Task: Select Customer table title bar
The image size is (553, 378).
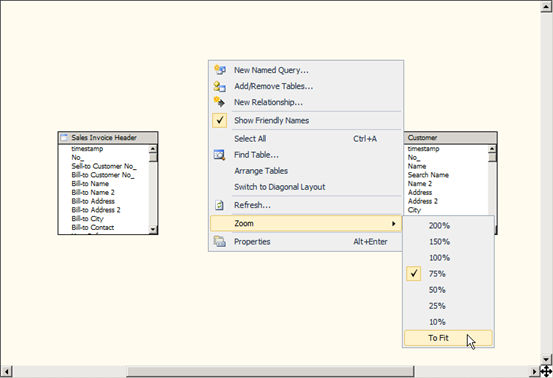Action: point(450,138)
